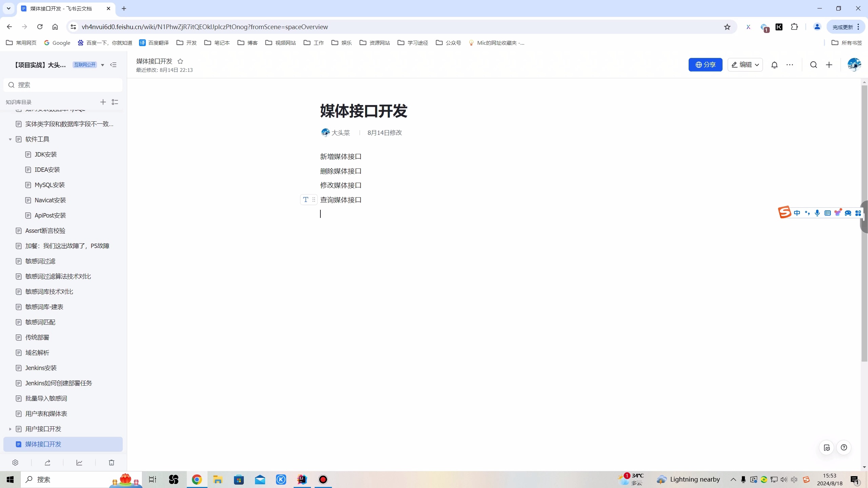The image size is (868, 488).
Task: Toggle punctuation mode on the Sogou bar
Action: pos(807,212)
